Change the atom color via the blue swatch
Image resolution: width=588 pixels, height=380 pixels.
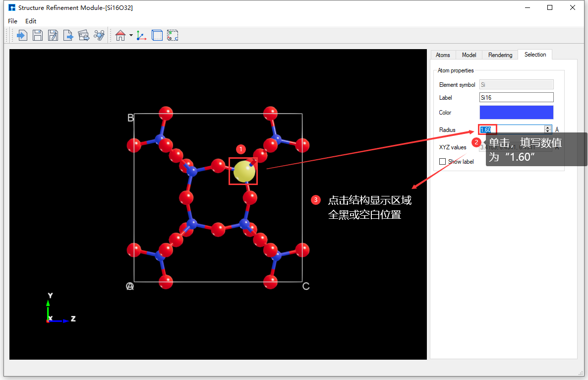tap(516, 112)
